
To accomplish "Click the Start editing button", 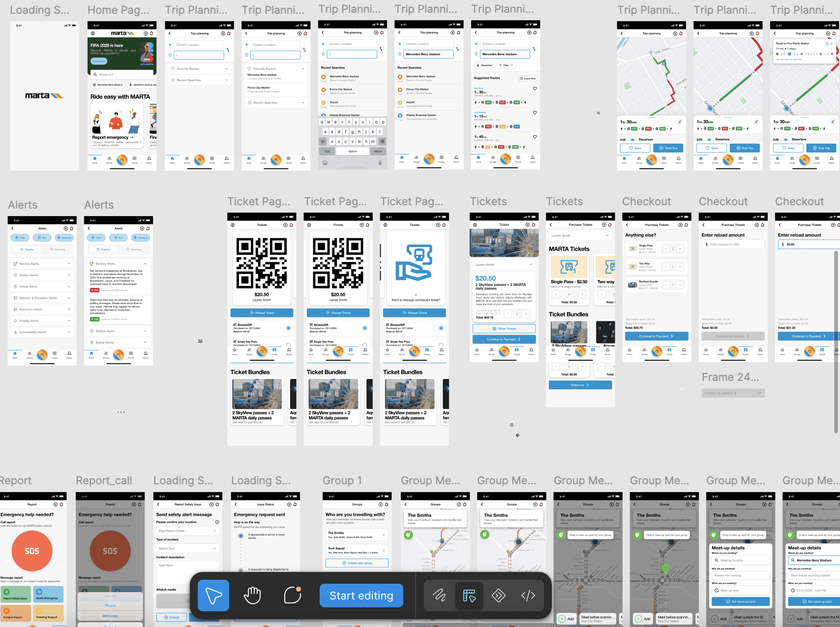I will coord(361,596).
